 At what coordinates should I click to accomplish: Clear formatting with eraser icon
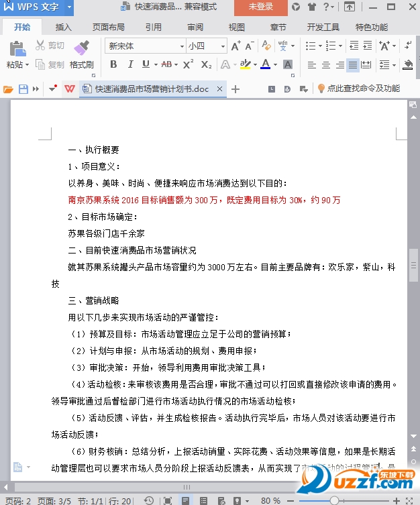266,46
